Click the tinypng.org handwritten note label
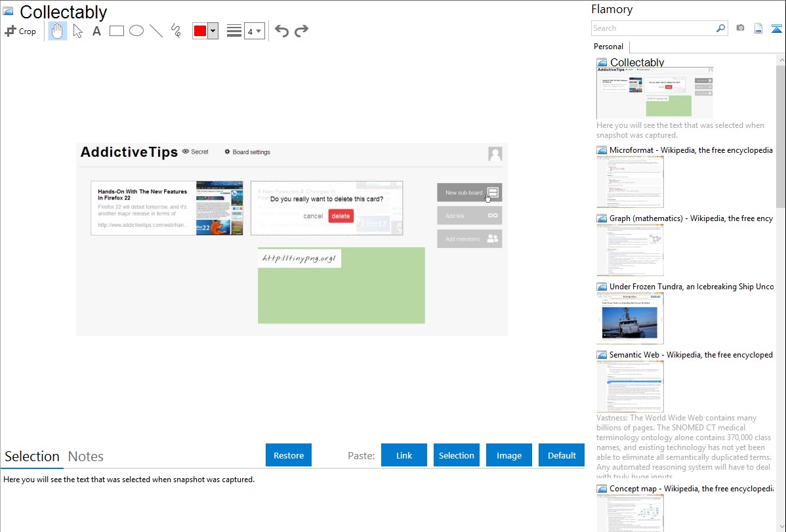 299,258
